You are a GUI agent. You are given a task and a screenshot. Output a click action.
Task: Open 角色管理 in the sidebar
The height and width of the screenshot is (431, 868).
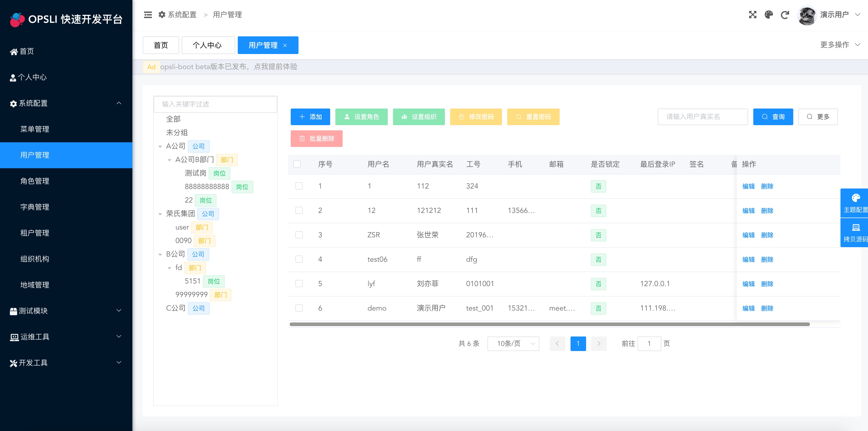(x=35, y=181)
